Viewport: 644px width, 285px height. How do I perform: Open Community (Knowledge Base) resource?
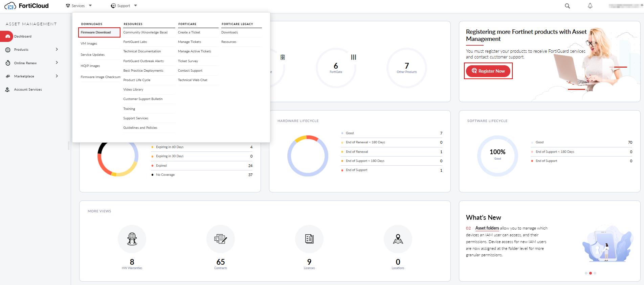coord(146,32)
